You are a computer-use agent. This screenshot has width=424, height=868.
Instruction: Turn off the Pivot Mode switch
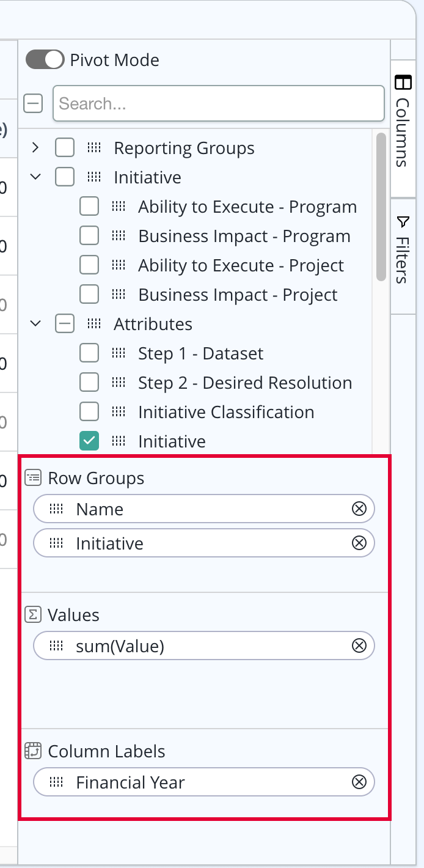click(x=45, y=59)
